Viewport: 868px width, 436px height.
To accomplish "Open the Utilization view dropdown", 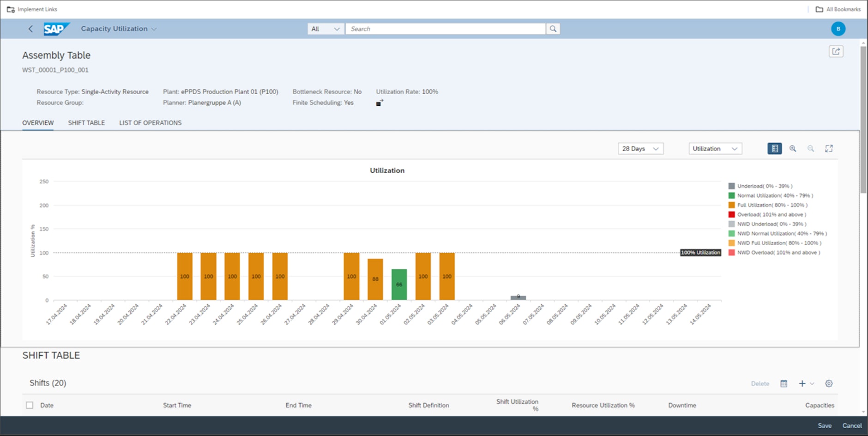I will tap(715, 148).
